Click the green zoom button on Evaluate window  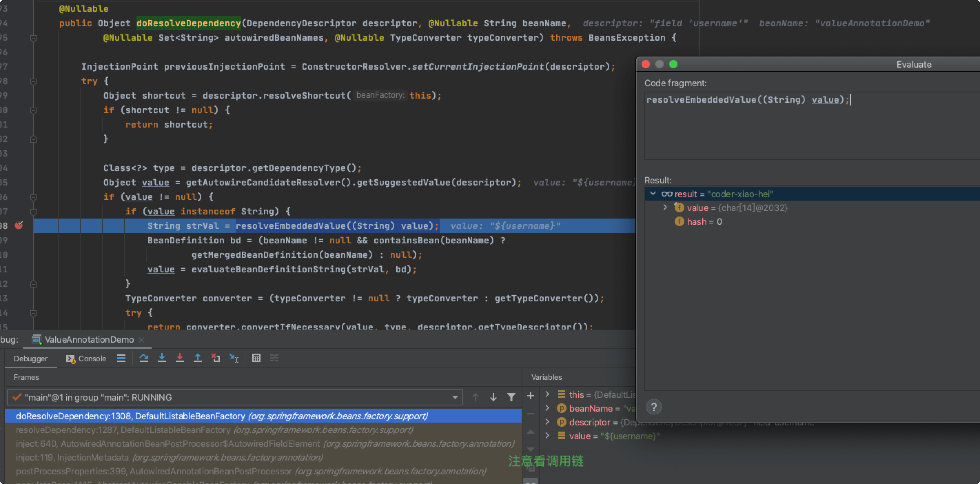coord(673,64)
